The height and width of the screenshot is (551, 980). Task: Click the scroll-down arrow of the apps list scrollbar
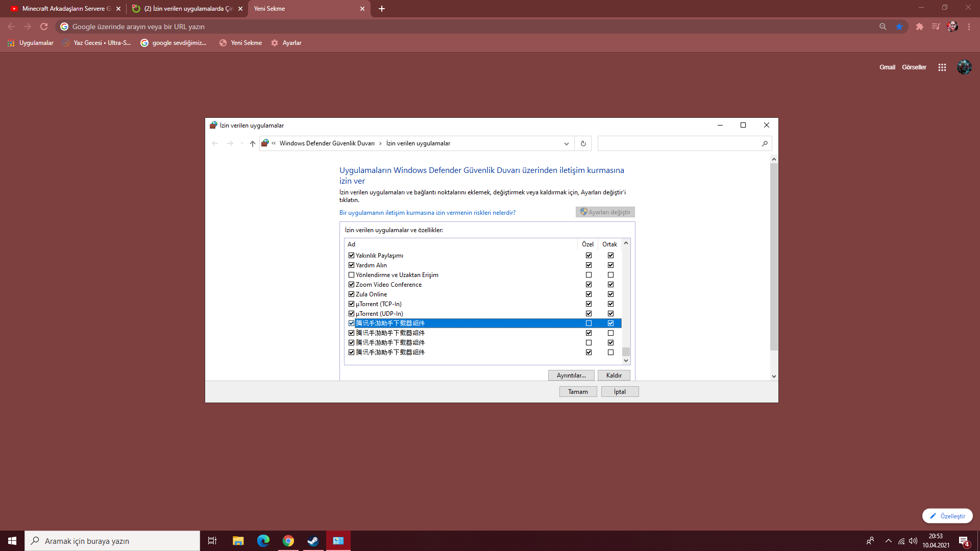tap(626, 361)
